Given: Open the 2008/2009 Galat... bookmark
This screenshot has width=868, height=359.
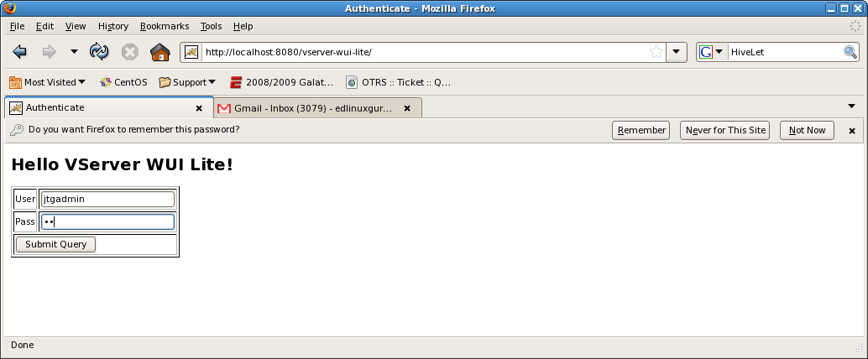Looking at the screenshot, I should [282, 82].
